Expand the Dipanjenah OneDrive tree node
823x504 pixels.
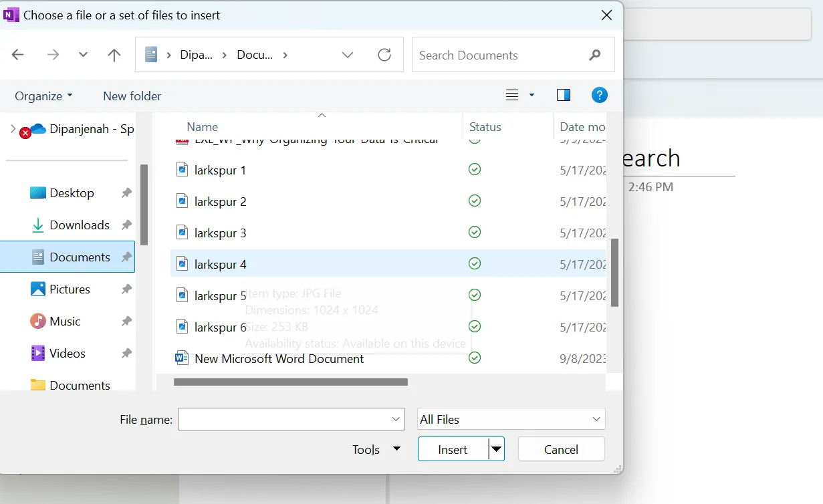13,129
